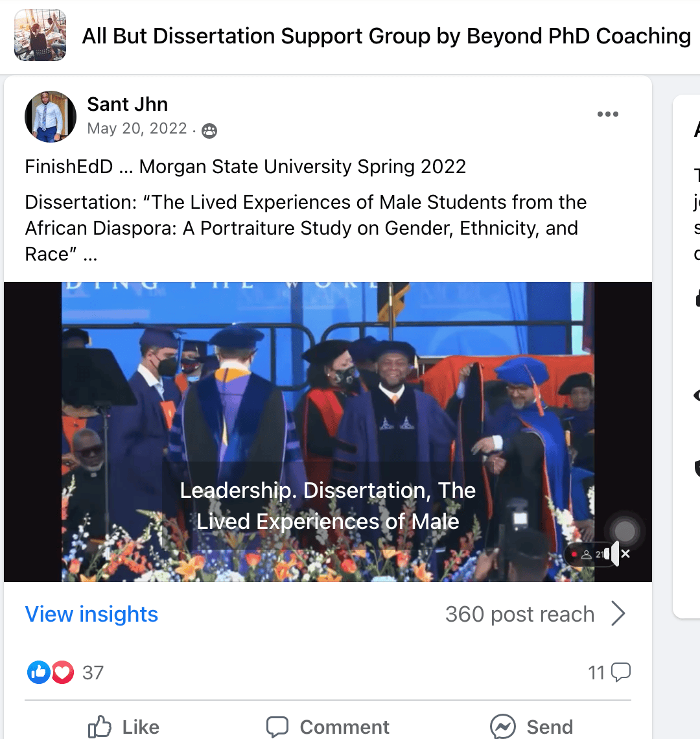Open Sant Jhn's profile picture
This screenshot has height=739, width=700.
51,117
